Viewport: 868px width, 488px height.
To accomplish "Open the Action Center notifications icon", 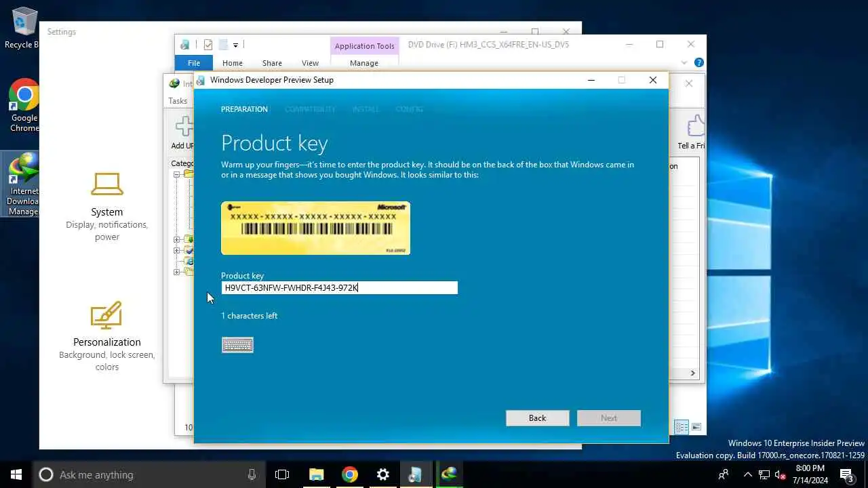I will (847, 474).
